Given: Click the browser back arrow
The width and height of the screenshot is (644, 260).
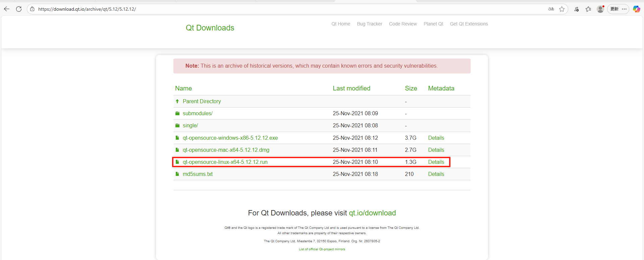Looking at the screenshot, I should pyautogui.click(x=7, y=9).
